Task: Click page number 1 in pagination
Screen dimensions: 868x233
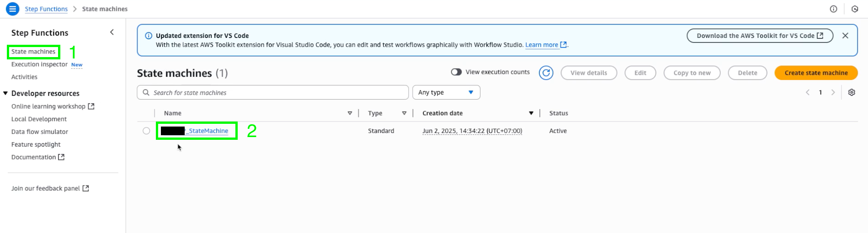Action: click(x=820, y=92)
